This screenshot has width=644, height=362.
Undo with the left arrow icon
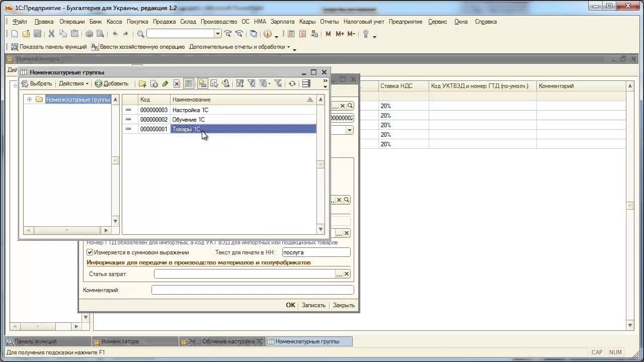coord(115,34)
